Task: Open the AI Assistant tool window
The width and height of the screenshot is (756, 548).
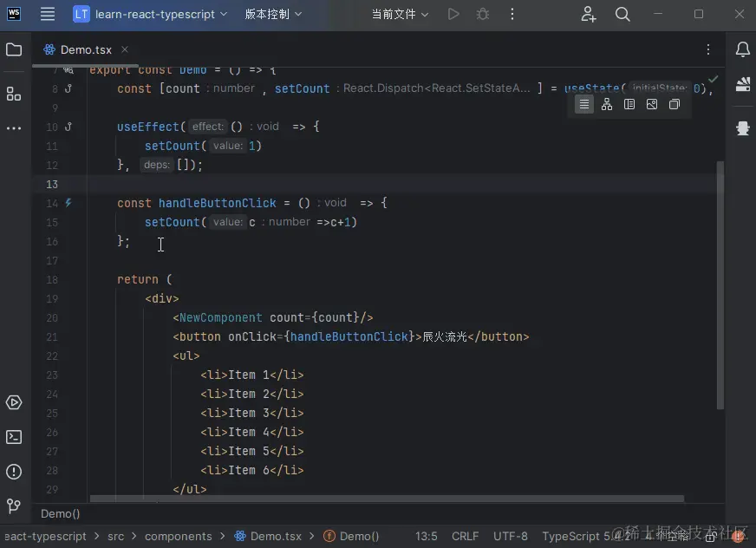Action: pos(743,127)
